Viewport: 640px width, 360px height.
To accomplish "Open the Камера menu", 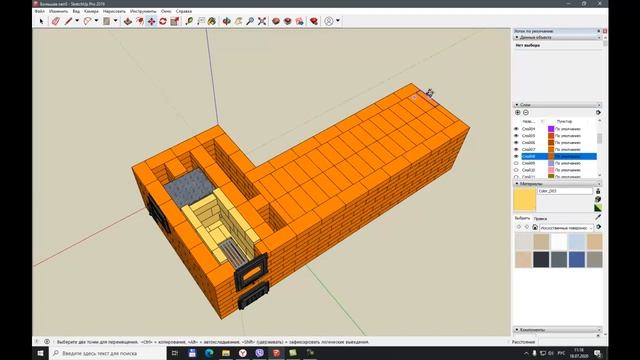I will tap(91, 11).
